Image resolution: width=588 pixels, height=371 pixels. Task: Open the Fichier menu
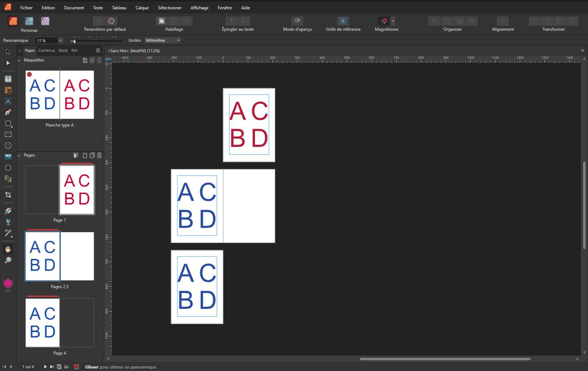tap(26, 8)
